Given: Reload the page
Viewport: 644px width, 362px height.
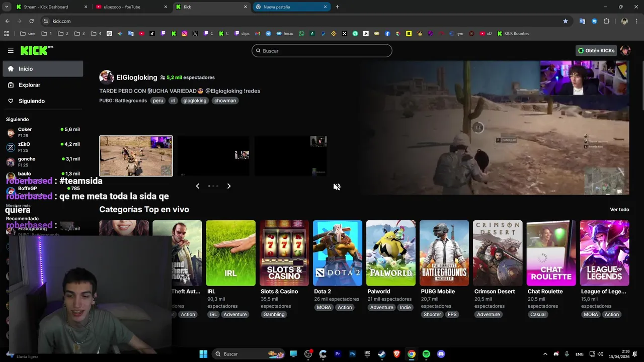Looking at the screenshot, I should coord(31,21).
